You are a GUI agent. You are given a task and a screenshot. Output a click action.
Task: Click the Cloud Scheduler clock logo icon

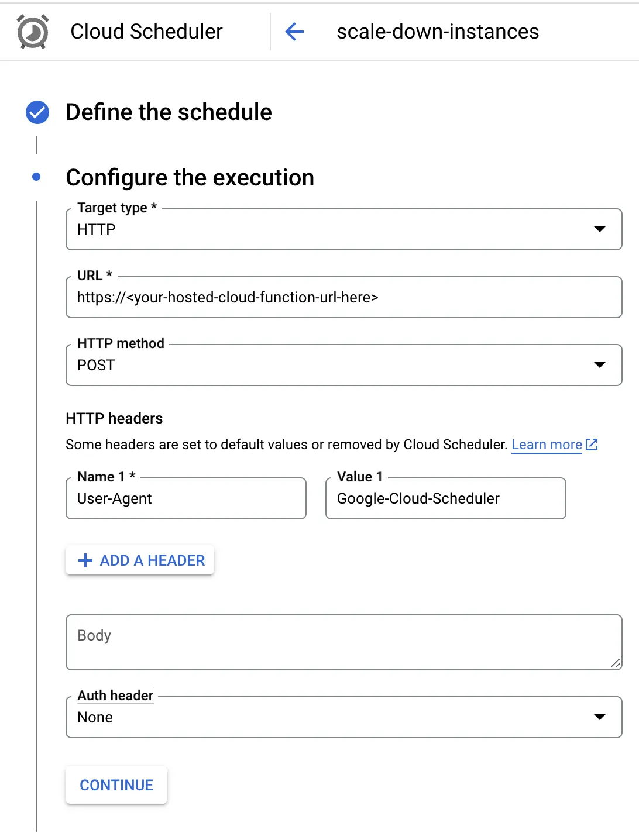coord(33,32)
